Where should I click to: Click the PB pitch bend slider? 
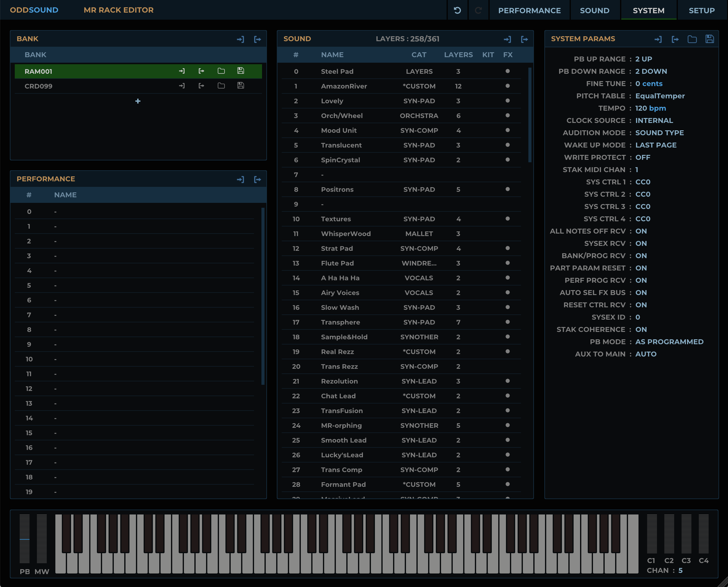click(x=24, y=539)
